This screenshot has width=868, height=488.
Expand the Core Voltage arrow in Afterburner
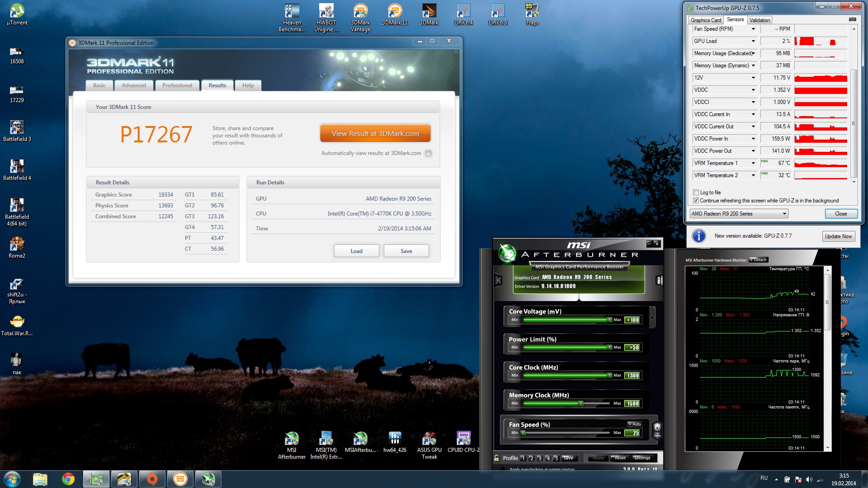652,318
